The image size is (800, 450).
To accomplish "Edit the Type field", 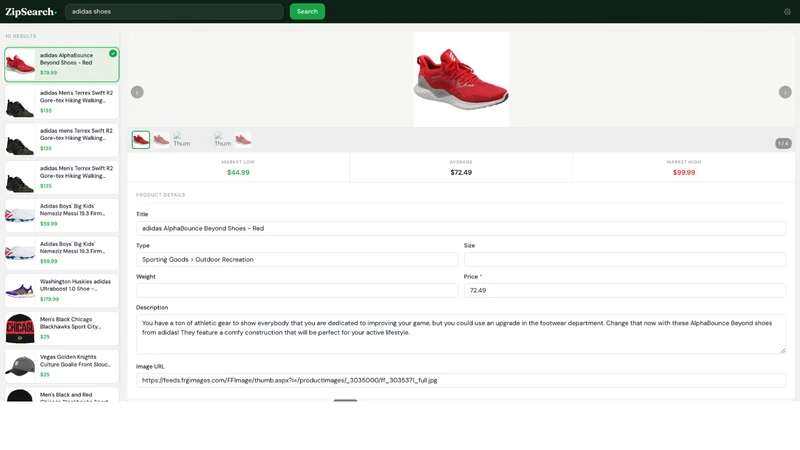I will 297,260.
